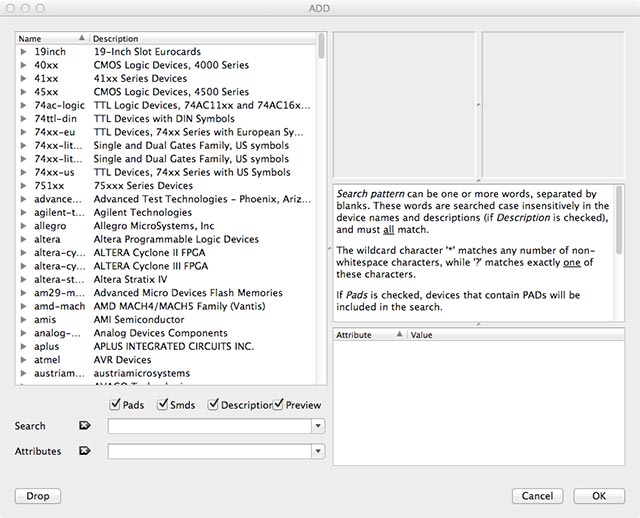Expand the 19inch library
Image resolution: width=640 pixels, height=518 pixels.
coord(24,50)
